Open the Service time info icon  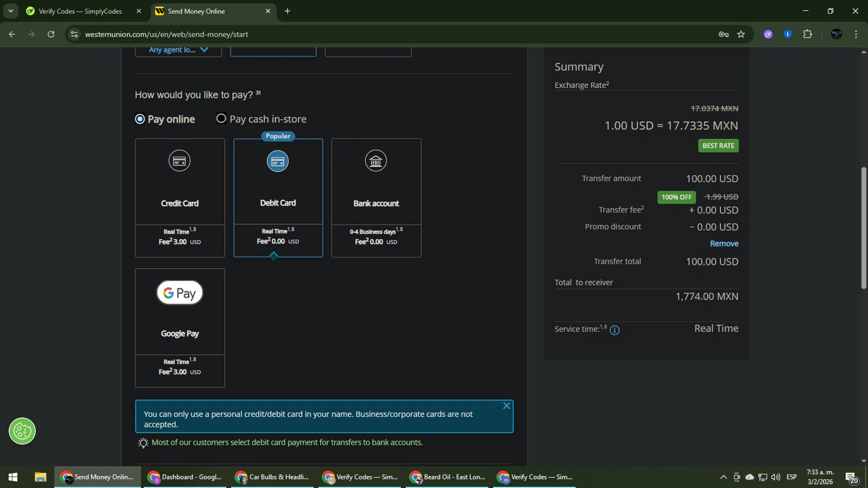pos(615,330)
